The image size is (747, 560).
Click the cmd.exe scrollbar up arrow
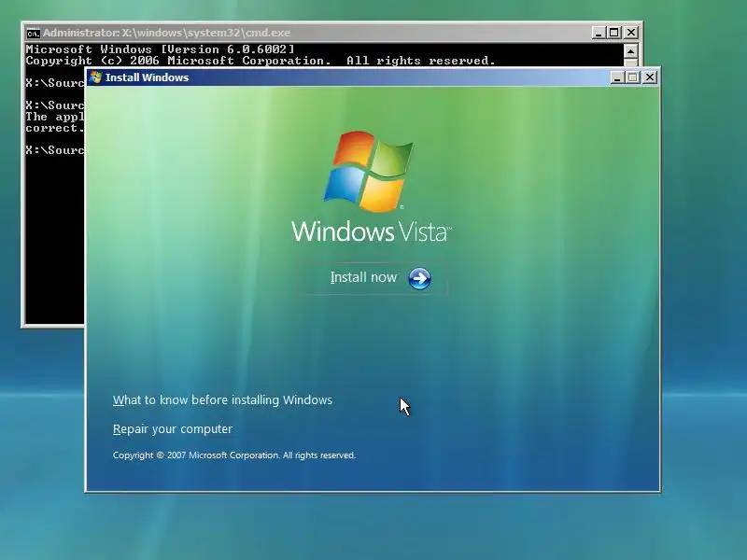click(x=630, y=51)
